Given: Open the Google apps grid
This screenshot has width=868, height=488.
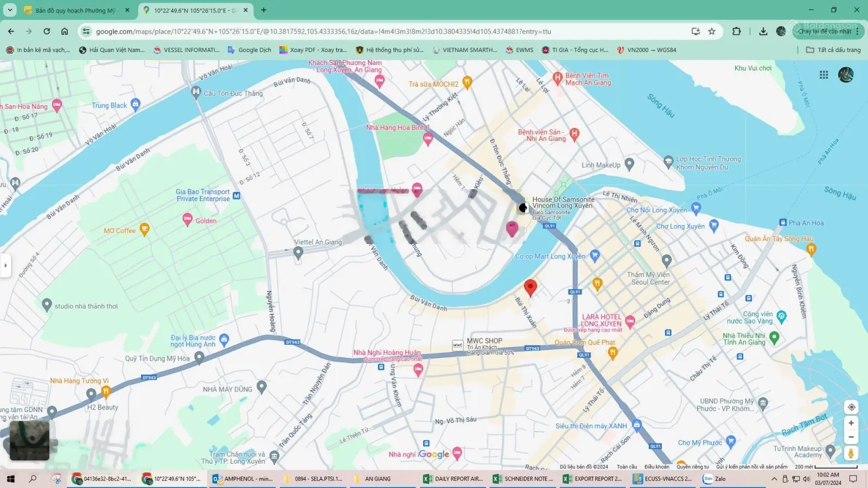Looking at the screenshot, I should click(x=824, y=75).
